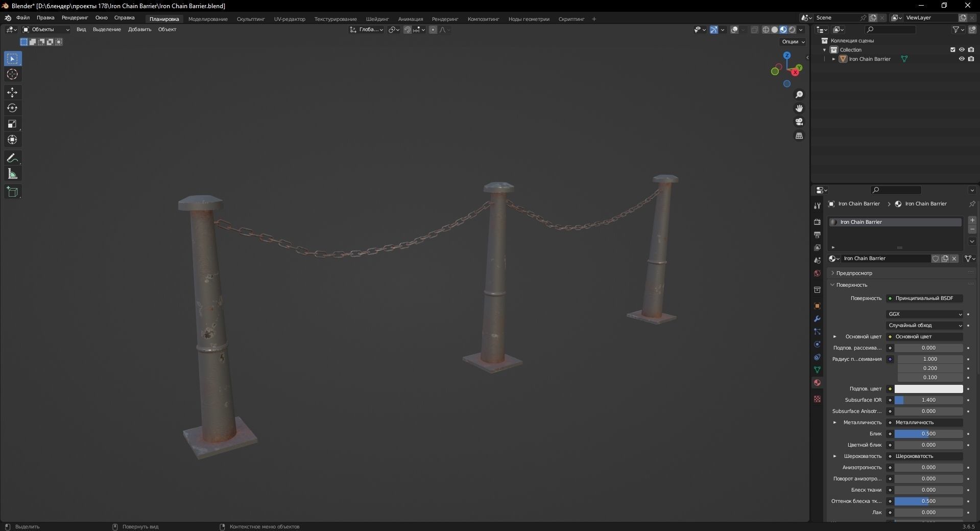Image resolution: width=980 pixels, height=531 pixels.
Task: Open the Файл menu
Action: 23,18
